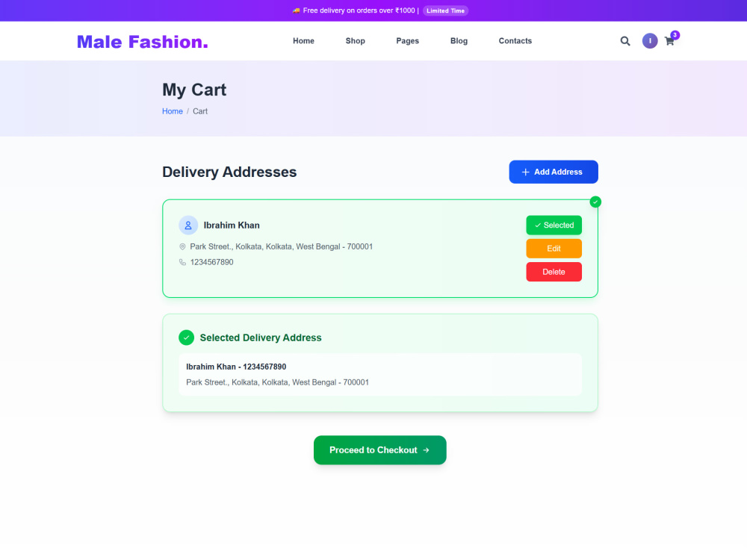The width and height of the screenshot is (747, 560).
Task: Open the user profile avatar
Action: pyautogui.click(x=650, y=41)
